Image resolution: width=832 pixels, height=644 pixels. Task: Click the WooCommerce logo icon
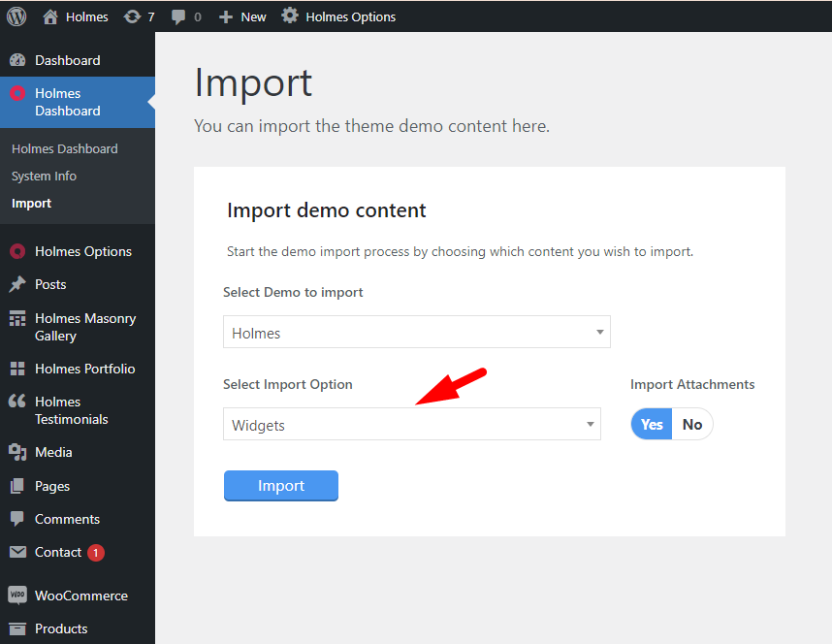coord(17,596)
